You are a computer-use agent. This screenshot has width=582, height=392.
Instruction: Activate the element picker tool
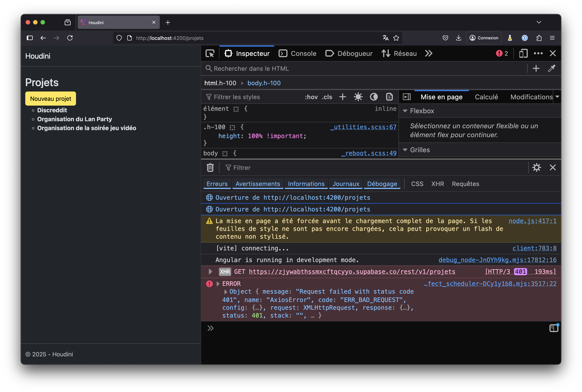tap(210, 53)
